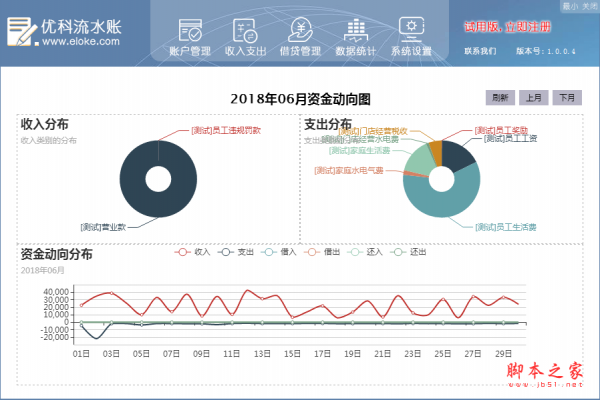Click the [测试]家庭生活费 label
The image size is (600, 400).
pyautogui.click(x=359, y=150)
